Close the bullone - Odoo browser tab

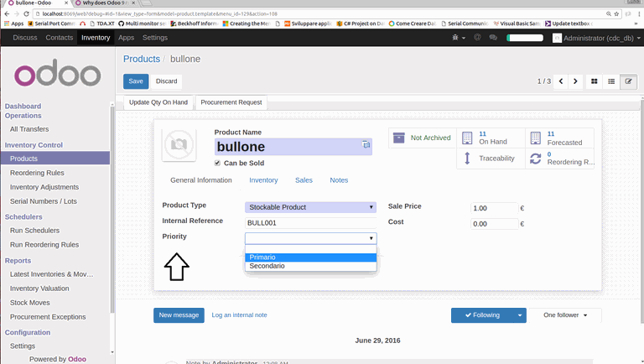[x=65, y=3]
